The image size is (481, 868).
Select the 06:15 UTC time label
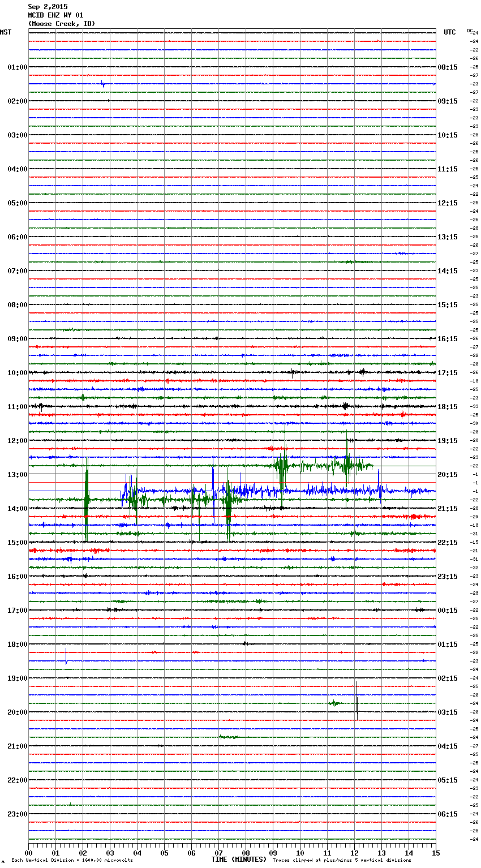coord(447,814)
